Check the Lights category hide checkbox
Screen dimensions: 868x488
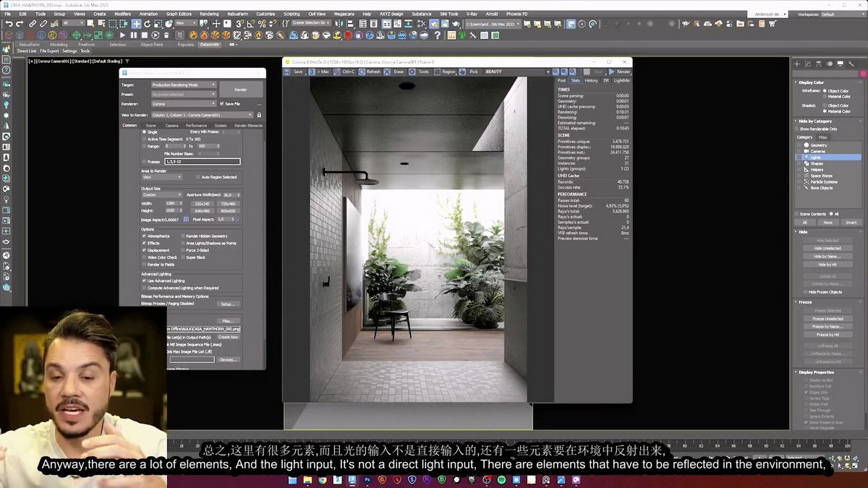pos(800,157)
